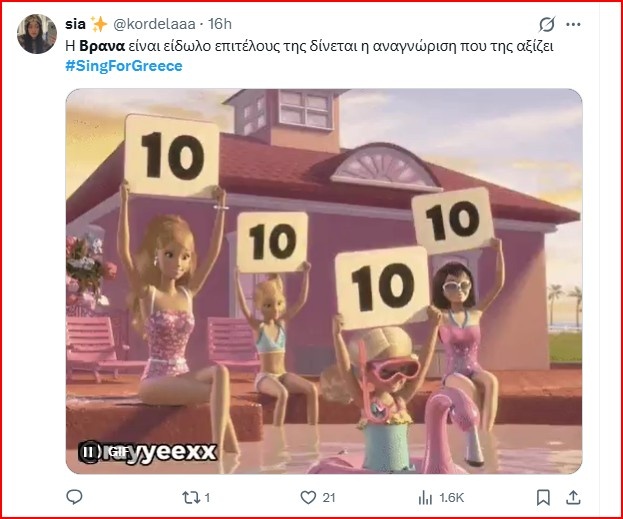Viewport: 623px width, 519px height.
Task: Pause the GIF playback
Action: [89, 452]
